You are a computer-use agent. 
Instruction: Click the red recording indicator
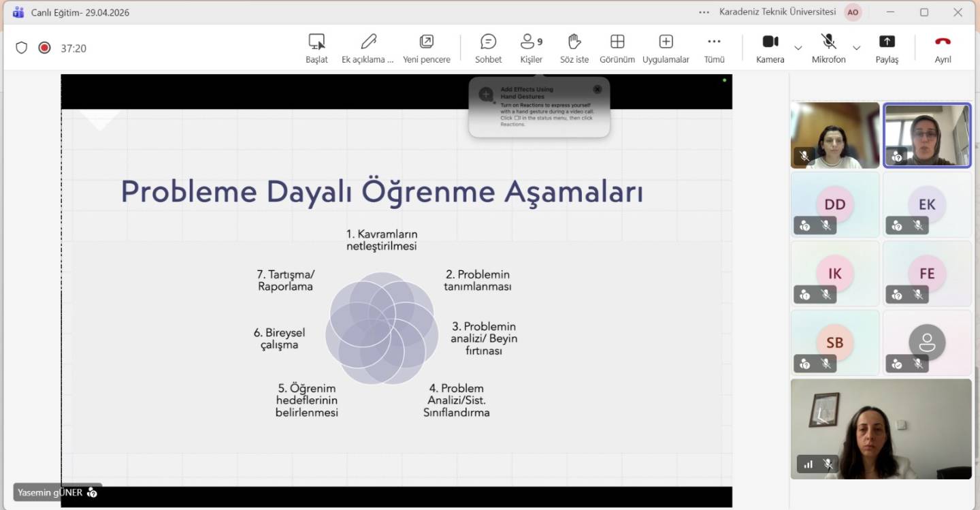pos(44,48)
